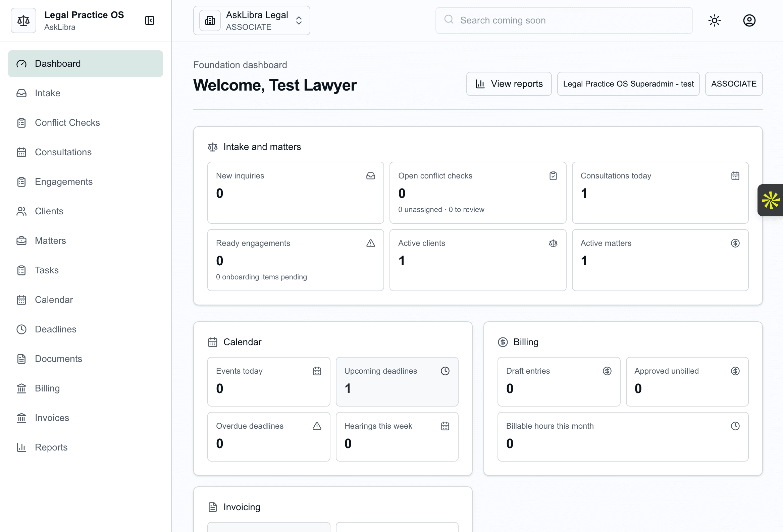Open sidebar Calendar item
Screen dimensions: 783x532
coord(86,300)
